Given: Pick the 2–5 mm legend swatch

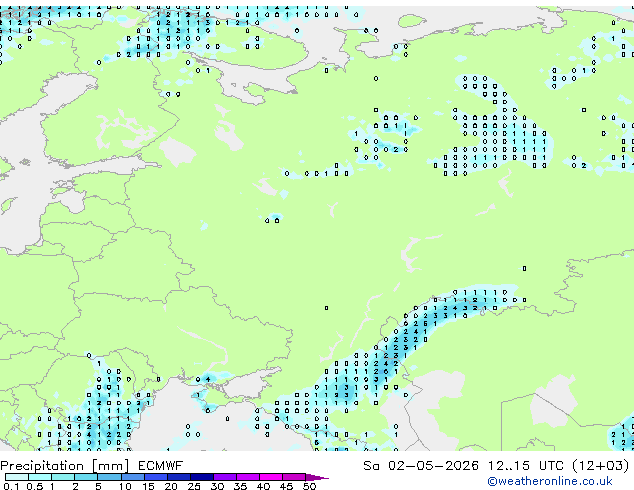Looking at the screenshot, I should pos(86,477).
